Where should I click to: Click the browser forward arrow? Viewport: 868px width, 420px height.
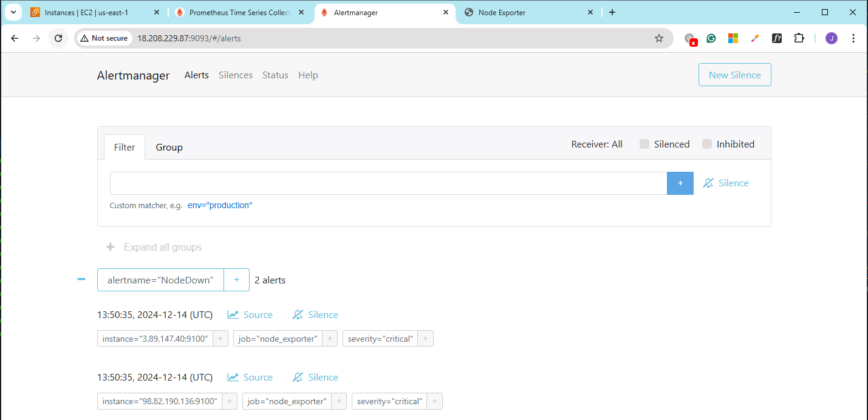pyautogui.click(x=36, y=38)
